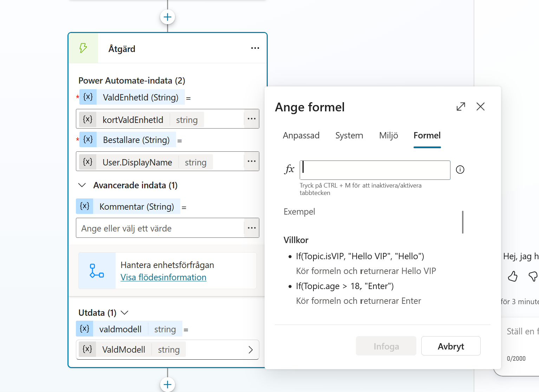Click variable icon on Bestallare label
This screenshot has width=539, height=392.
pos(88,139)
